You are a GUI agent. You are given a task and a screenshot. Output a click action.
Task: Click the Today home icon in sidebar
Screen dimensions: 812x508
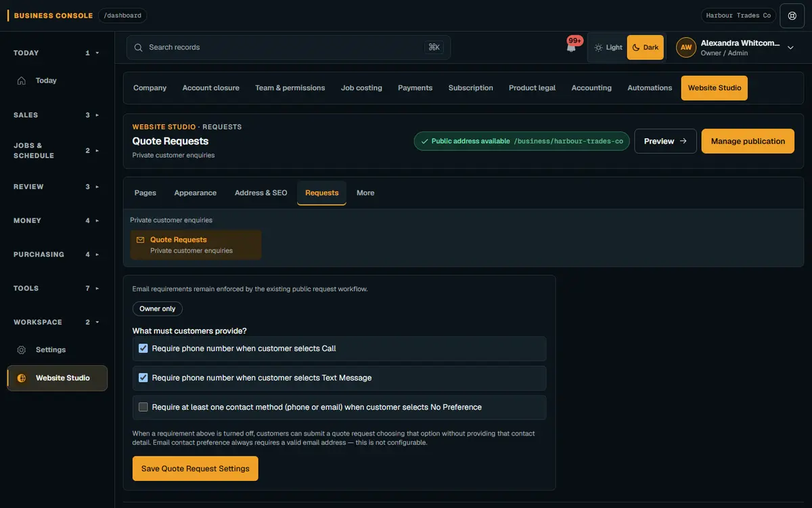(22, 81)
